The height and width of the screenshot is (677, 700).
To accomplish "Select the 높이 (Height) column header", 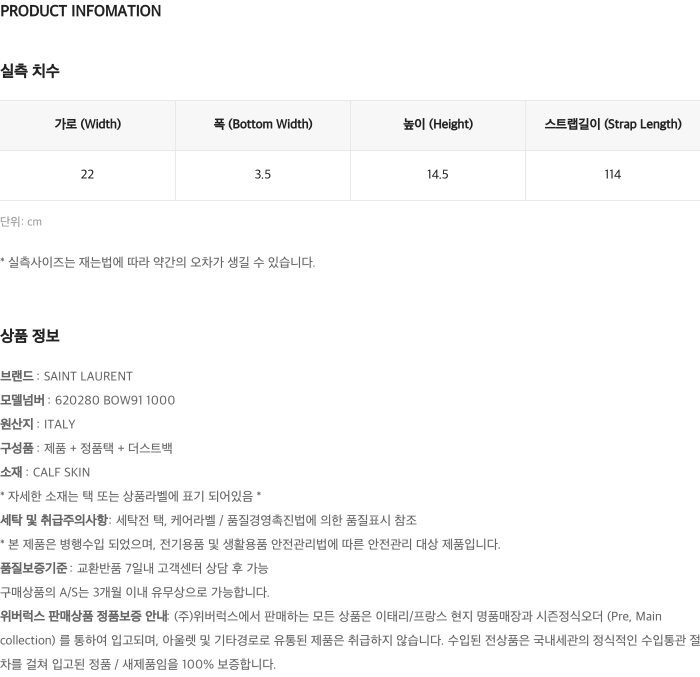I will point(438,125).
